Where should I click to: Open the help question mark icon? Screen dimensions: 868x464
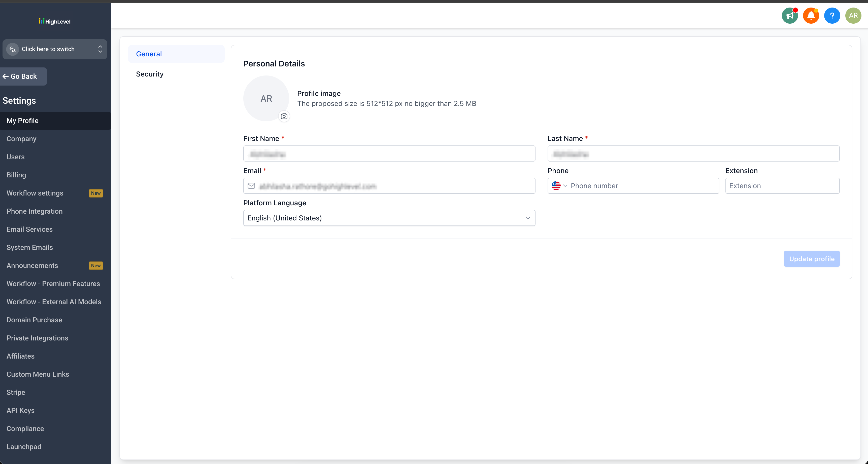832,16
